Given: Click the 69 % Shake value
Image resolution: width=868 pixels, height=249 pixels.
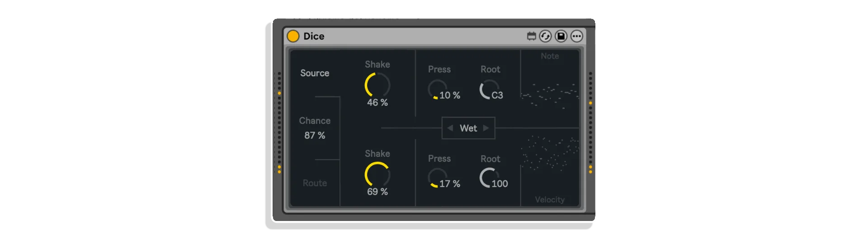Looking at the screenshot, I should 377,192.
